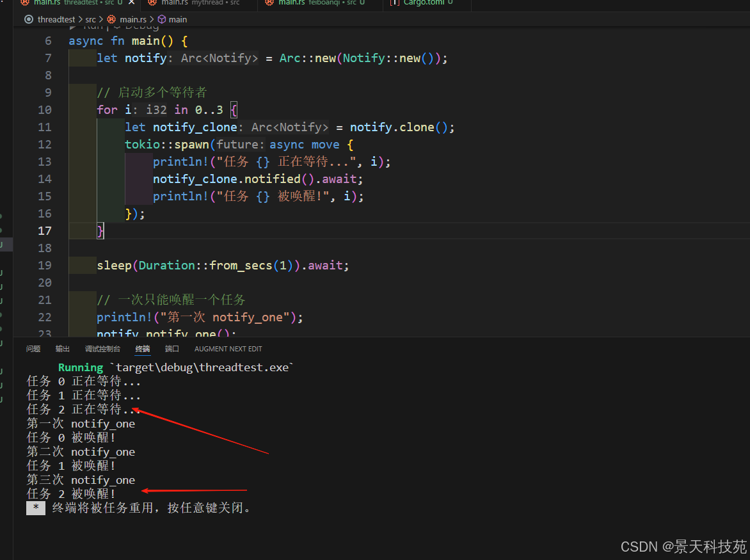The image size is (750, 560).
Task: Switch to the main.rs mythread tab
Action: (x=200, y=3)
